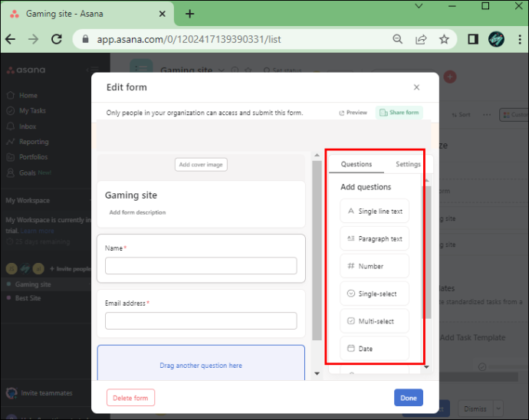Click the Share form button
Image resolution: width=529 pixels, height=420 pixels.
coord(399,113)
